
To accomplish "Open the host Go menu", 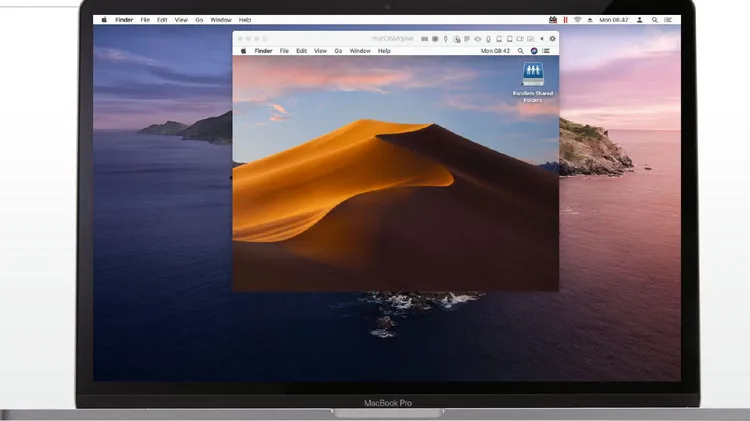I will [x=199, y=20].
